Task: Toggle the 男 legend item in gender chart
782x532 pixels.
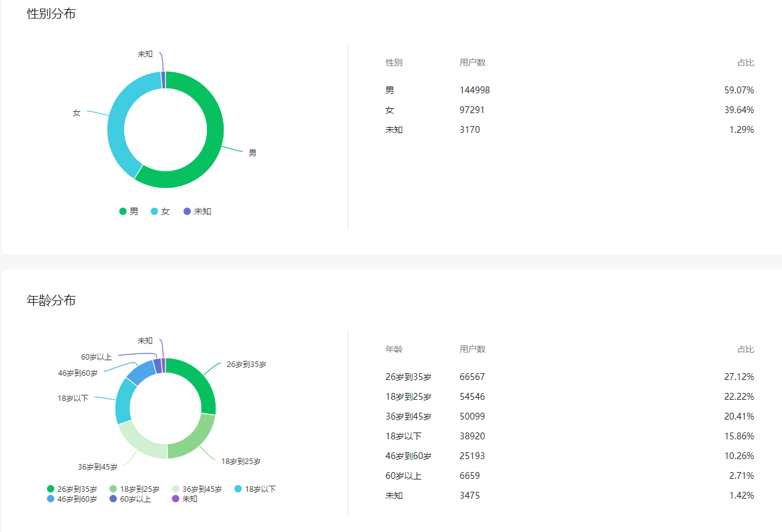Action: click(129, 211)
